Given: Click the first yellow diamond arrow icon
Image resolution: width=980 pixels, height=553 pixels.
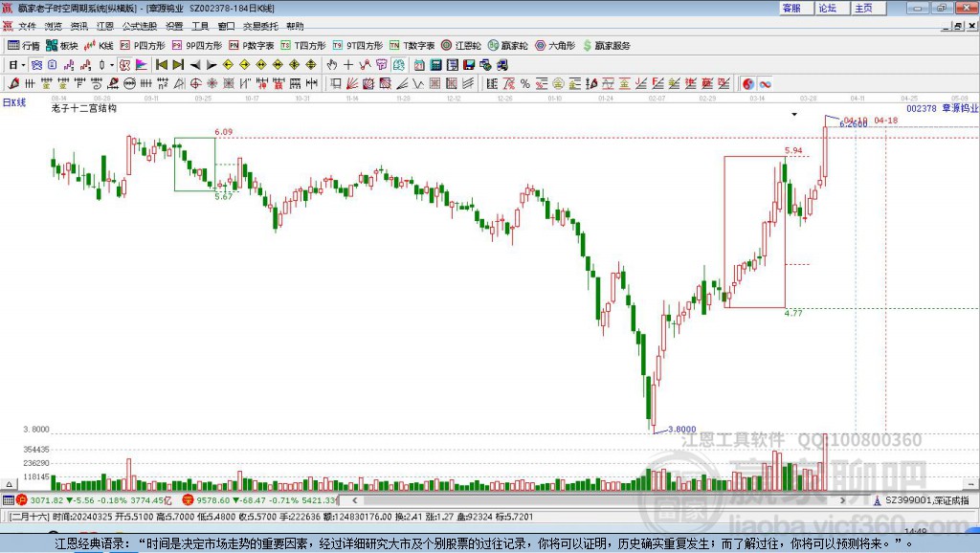Looking at the screenshot, I should click(x=228, y=65).
